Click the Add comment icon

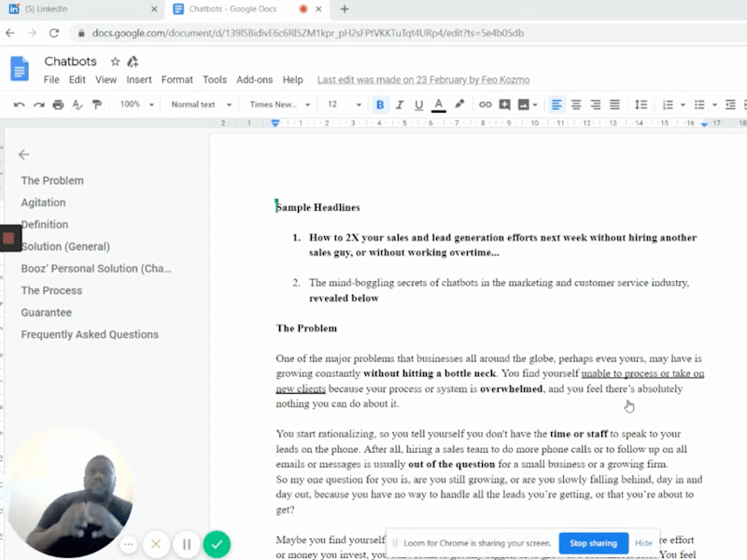coord(504,105)
